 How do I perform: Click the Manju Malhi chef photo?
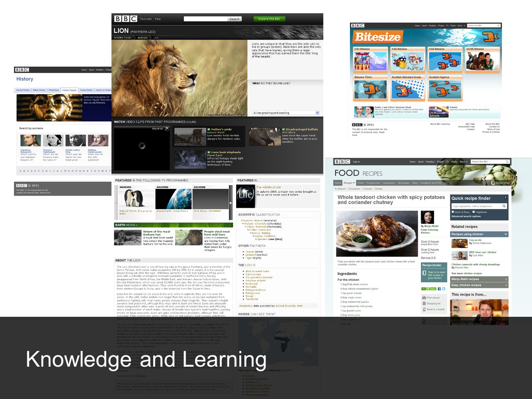[x=427, y=217]
